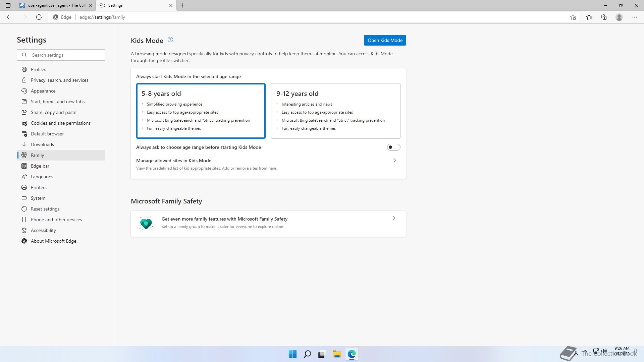Open the tab actions menu icon
Viewport: 644px width, 362px height.
(8, 5)
